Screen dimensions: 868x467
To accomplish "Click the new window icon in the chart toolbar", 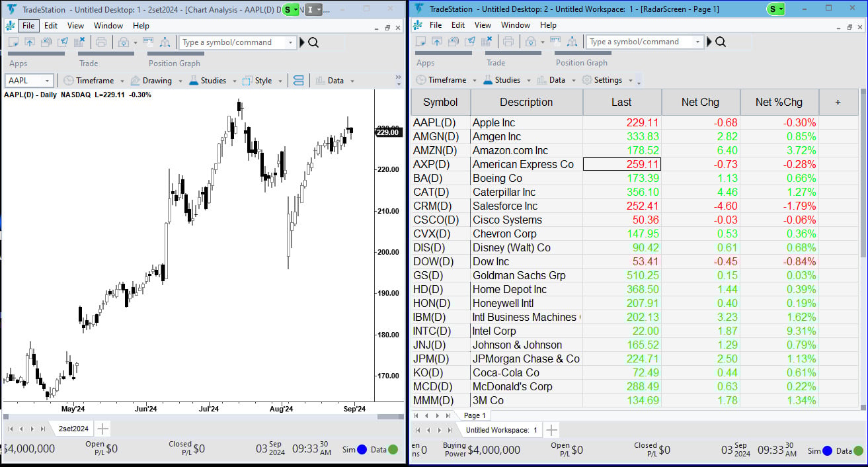I will click(13, 42).
